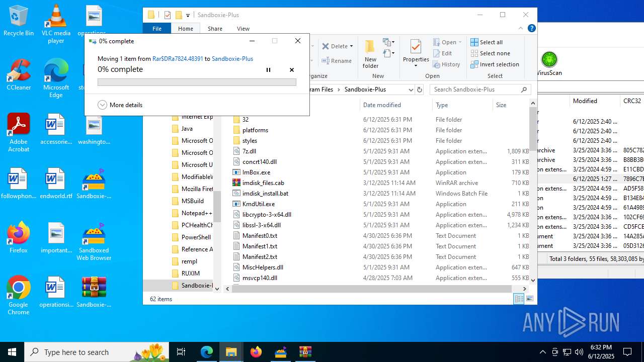Open Adobe Acrobat desktop icon

click(19, 133)
